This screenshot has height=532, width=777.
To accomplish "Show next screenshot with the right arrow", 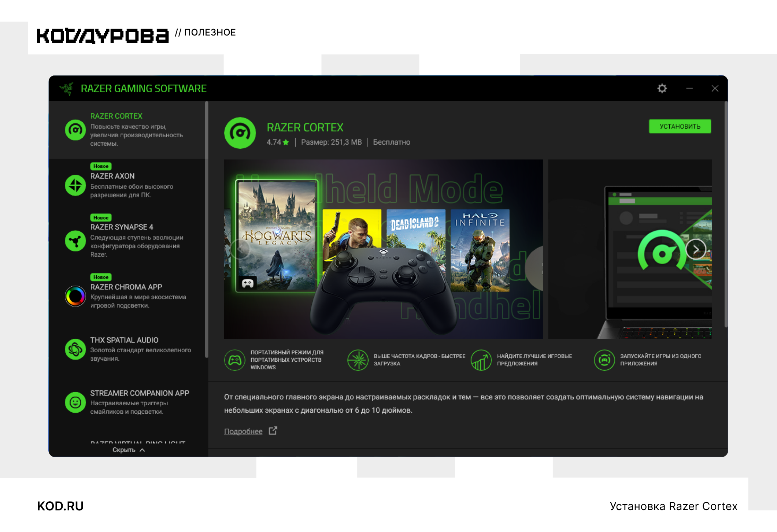I will coord(696,249).
